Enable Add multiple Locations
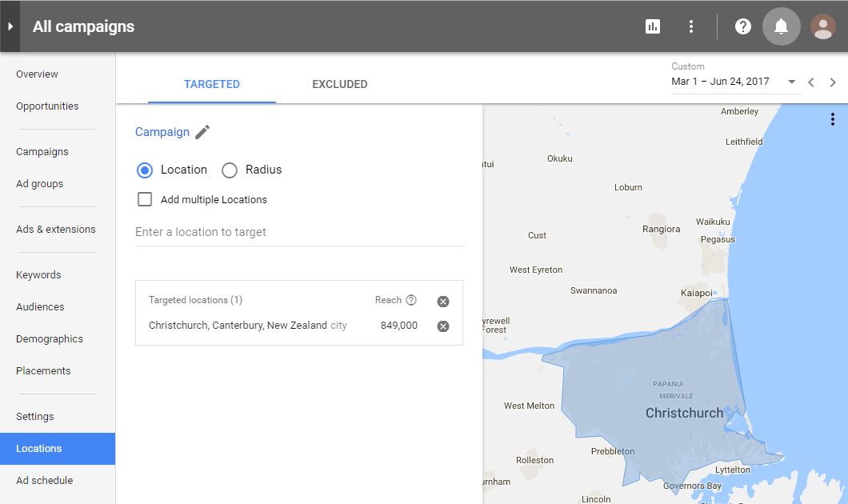 tap(145, 198)
